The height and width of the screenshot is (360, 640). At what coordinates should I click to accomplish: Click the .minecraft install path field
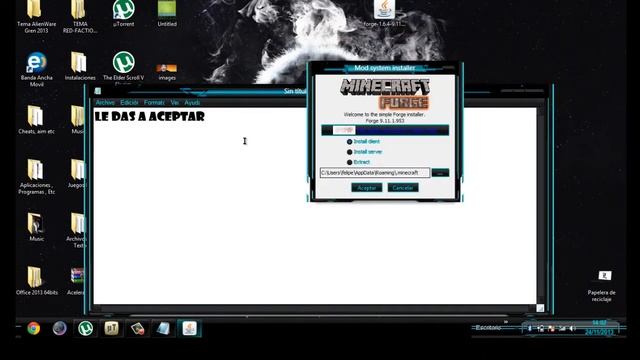(x=375, y=173)
